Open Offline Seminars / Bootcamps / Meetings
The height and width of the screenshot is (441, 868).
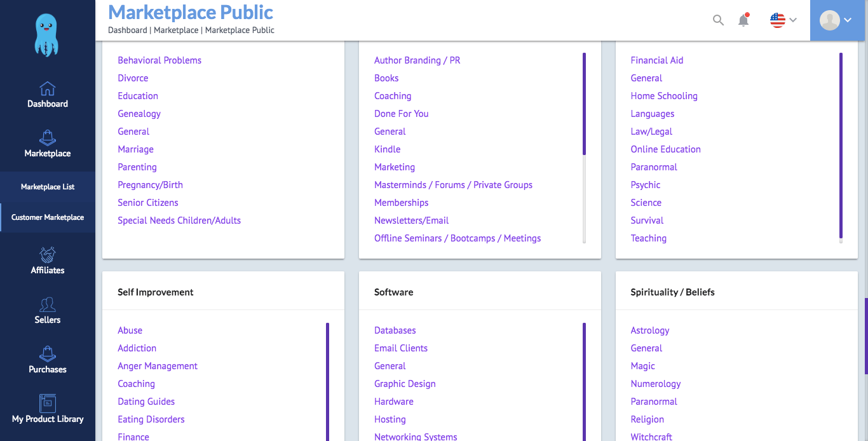(x=458, y=238)
